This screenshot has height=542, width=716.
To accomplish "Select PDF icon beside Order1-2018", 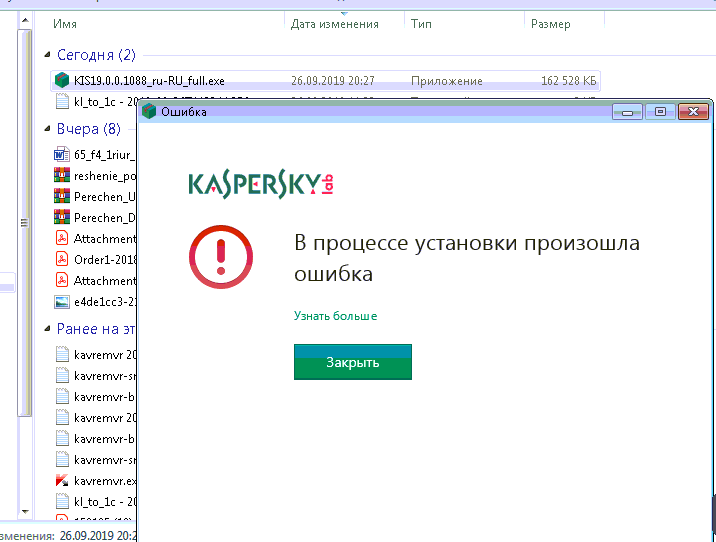I will click(62, 259).
